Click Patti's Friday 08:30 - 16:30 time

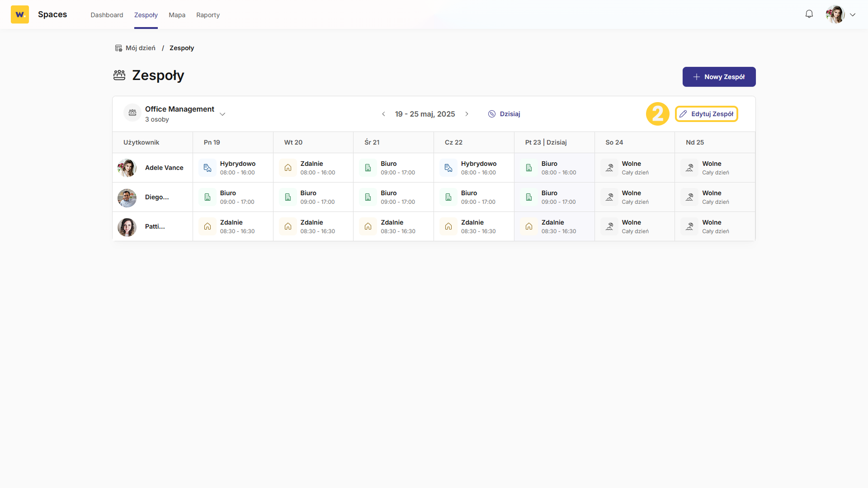[559, 231]
